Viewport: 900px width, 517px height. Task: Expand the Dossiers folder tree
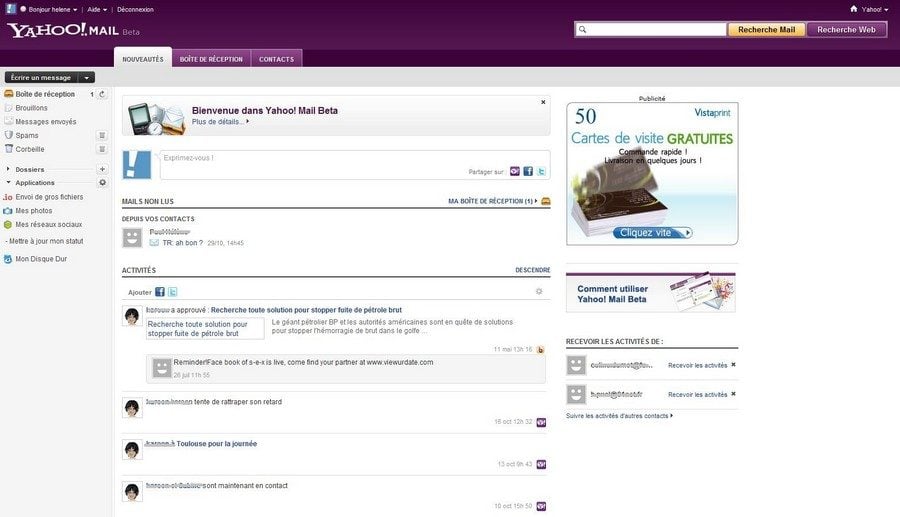point(9,169)
